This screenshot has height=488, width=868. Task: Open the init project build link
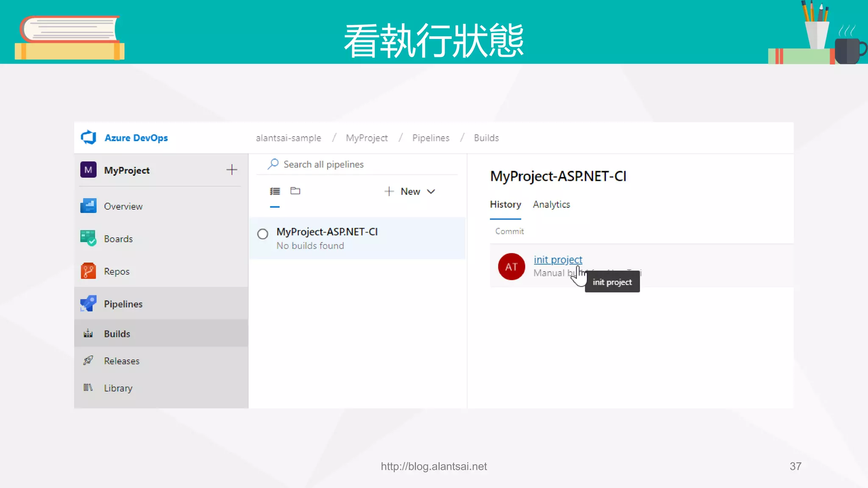click(x=558, y=259)
